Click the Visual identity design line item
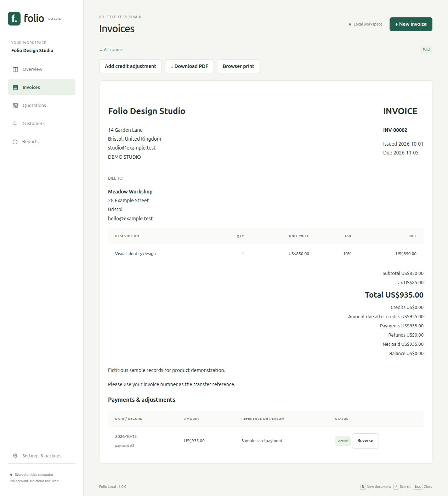Screen dimensions: 448x496 tap(135, 254)
